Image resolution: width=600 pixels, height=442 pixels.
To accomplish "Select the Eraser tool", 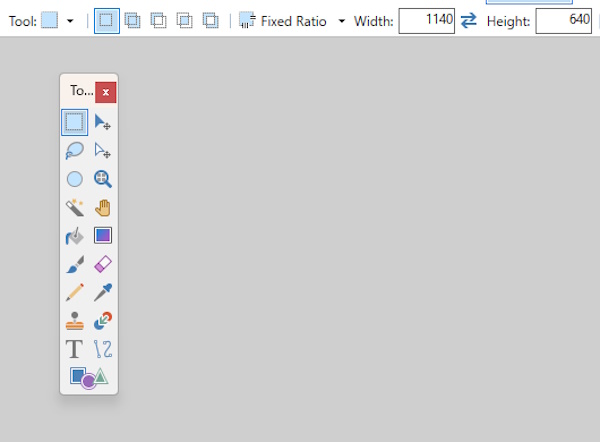I will 102,265.
